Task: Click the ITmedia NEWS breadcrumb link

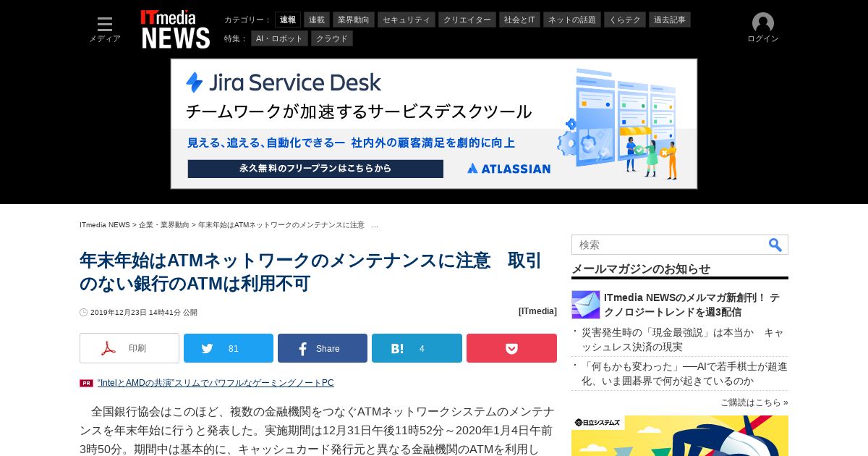Action: coord(105,225)
